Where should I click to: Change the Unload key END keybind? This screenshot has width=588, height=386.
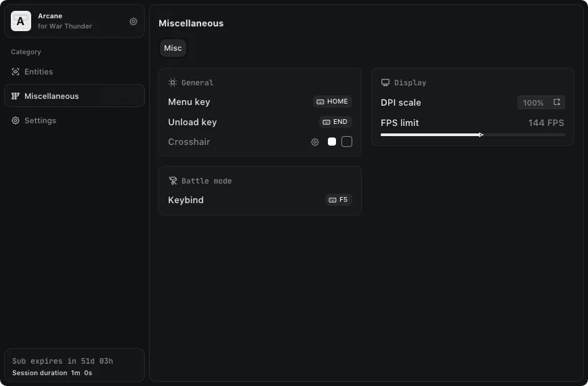(335, 122)
